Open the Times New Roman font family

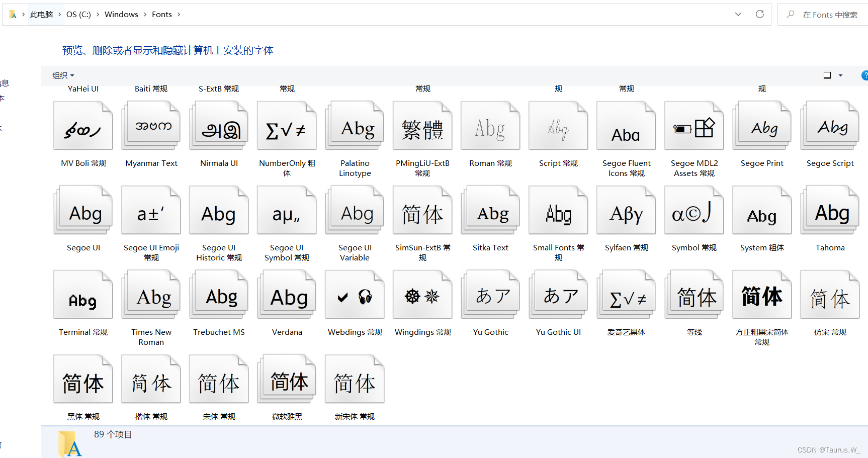[151, 295]
